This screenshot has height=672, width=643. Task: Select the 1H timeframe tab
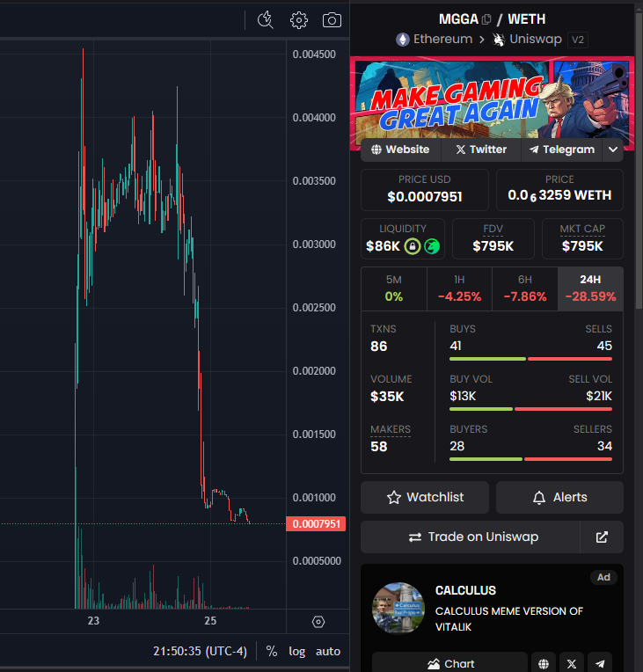[459, 289]
